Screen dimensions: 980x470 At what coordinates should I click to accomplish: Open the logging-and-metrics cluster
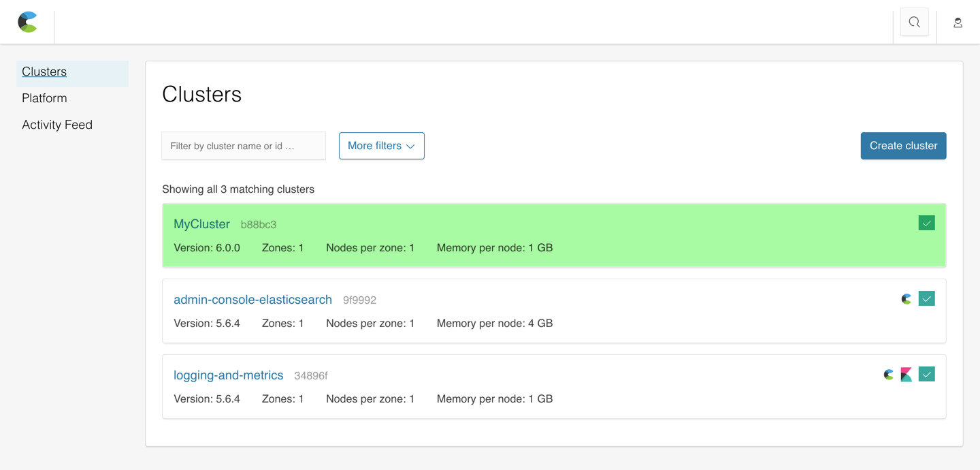228,375
